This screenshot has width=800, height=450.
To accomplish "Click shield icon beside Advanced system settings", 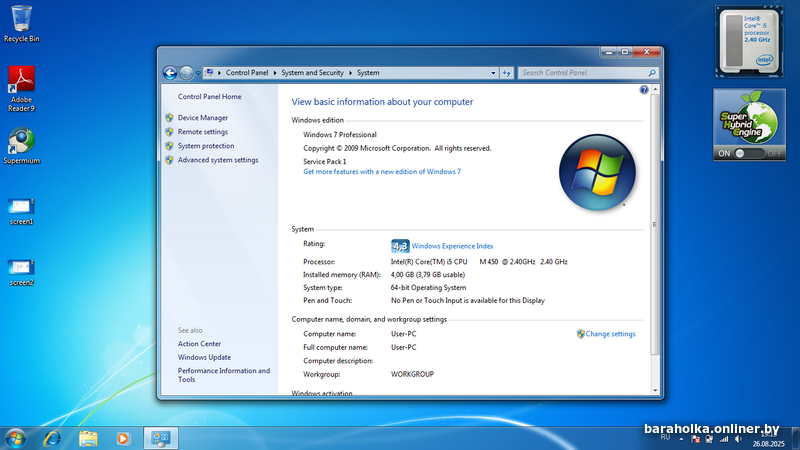I will click(169, 160).
